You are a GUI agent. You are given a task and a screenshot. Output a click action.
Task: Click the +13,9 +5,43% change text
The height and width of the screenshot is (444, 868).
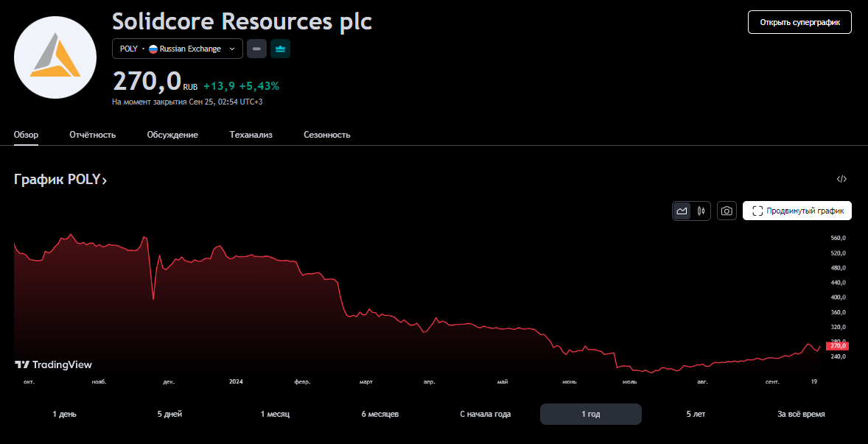coord(242,86)
